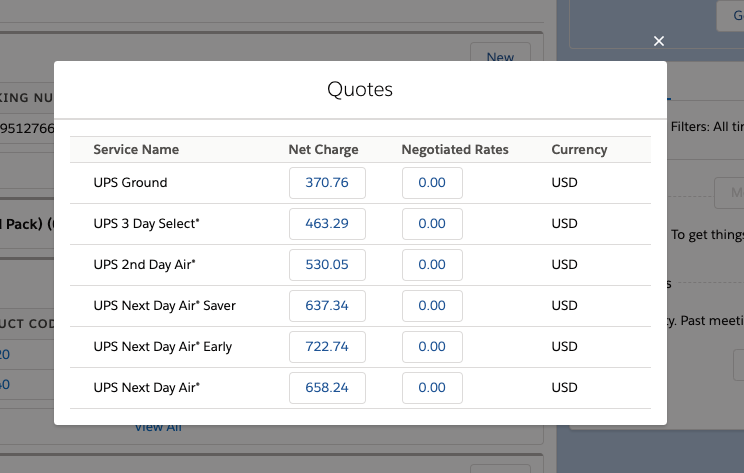
Task: Click the UPS Next Day Air Early service name
Action: (x=163, y=347)
